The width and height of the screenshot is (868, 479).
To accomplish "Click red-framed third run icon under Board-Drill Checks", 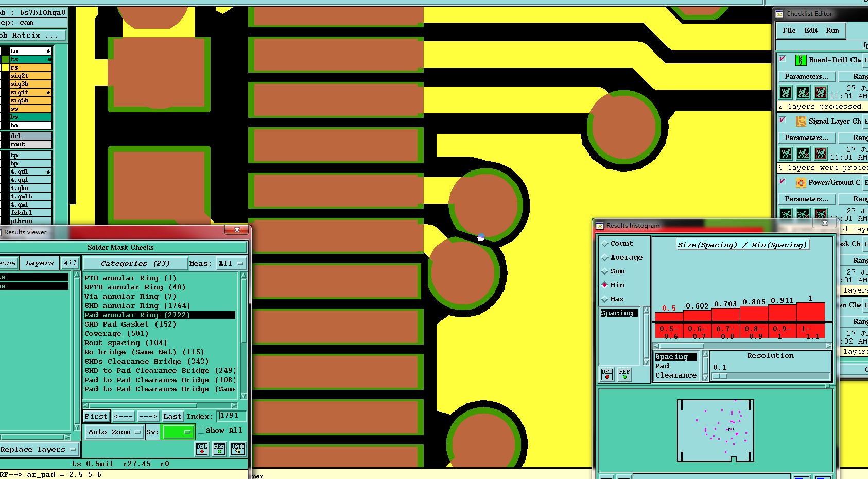I will click(x=821, y=92).
